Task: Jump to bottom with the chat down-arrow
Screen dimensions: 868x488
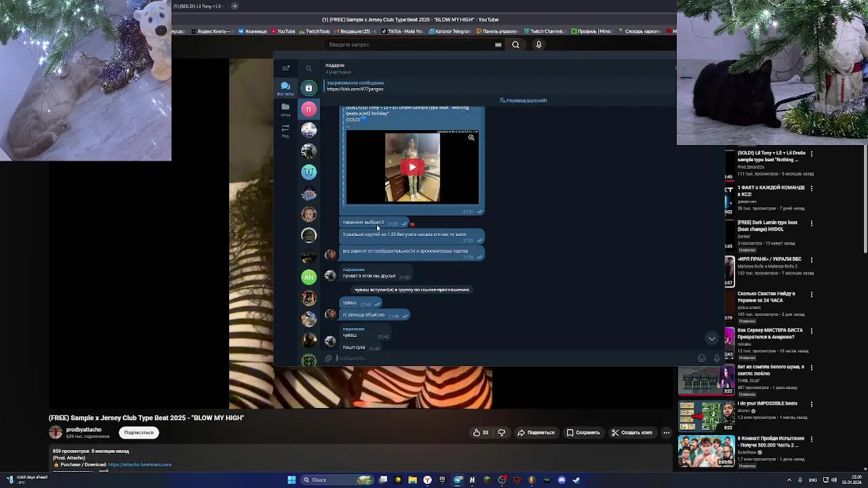Action: pyautogui.click(x=711, y=338)
